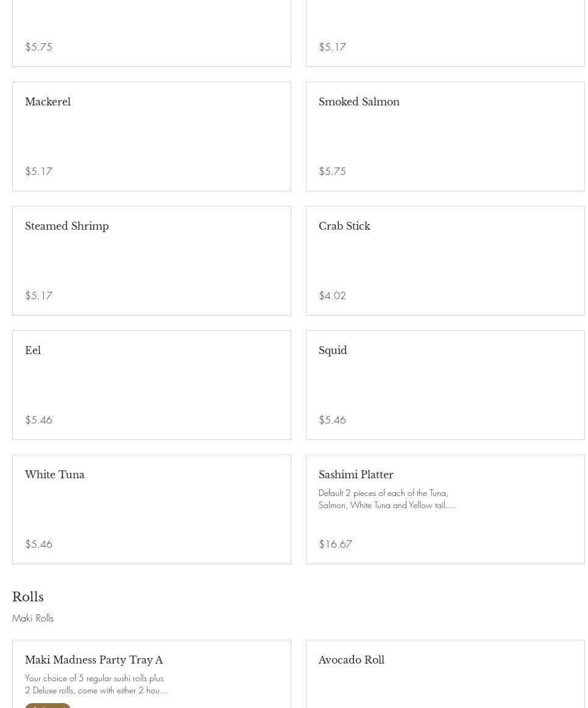Click the Maki Madness tray description

[x=96, y=684]
